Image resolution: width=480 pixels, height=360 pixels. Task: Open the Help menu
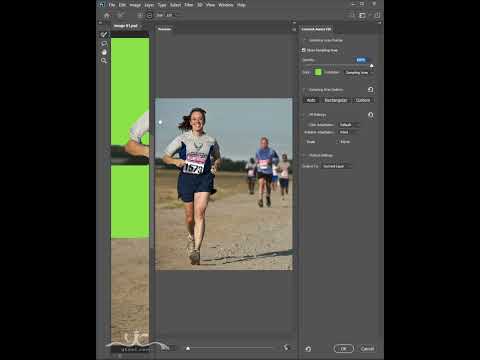241,5
